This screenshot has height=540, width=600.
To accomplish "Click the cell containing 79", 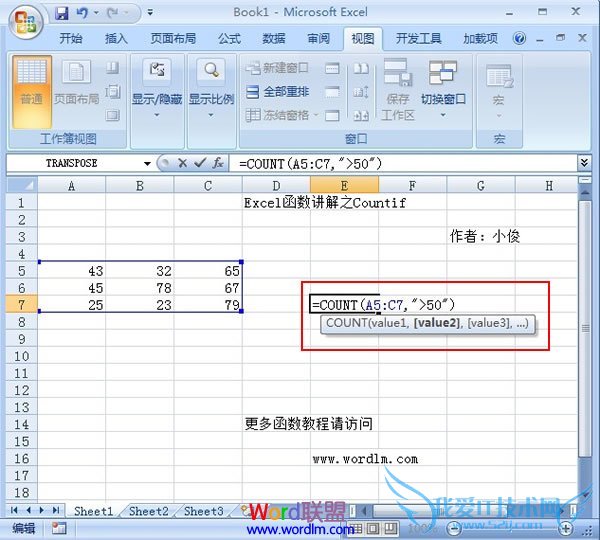I will 208,305.
